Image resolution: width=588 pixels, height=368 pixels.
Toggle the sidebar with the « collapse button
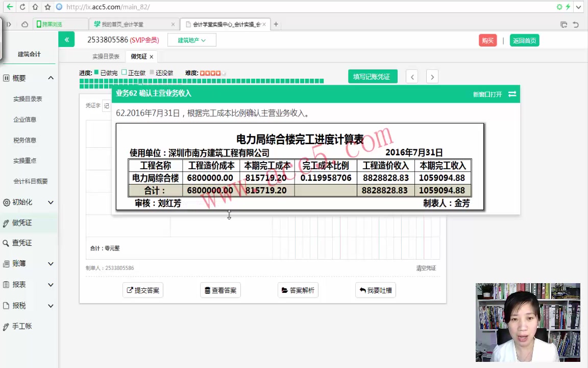coord(66,39)
